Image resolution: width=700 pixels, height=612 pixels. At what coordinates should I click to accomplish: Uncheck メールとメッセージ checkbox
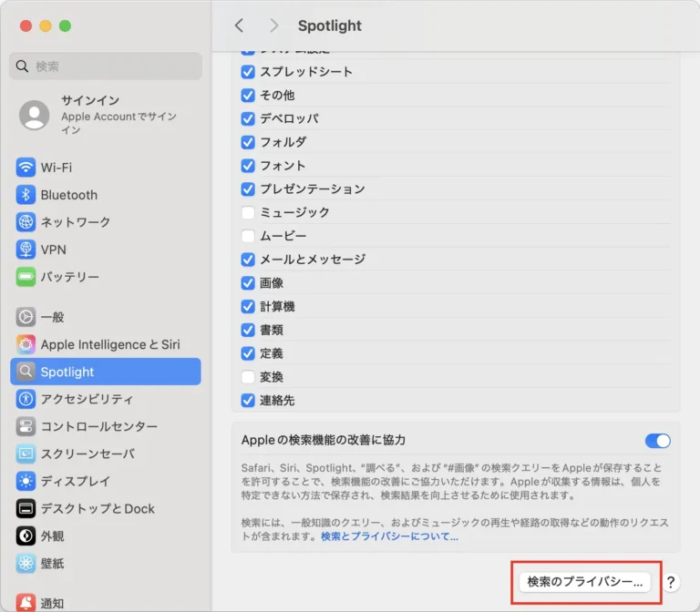pyautogui.click(x=248, y=260)
